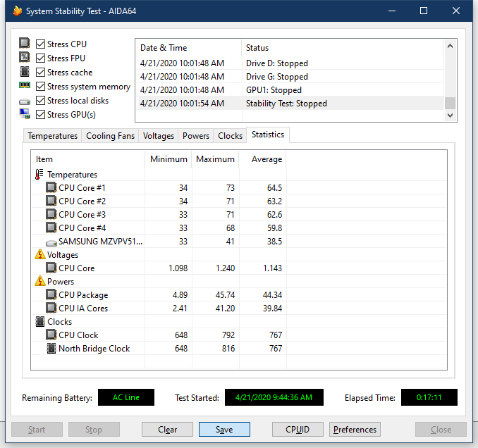
Task: Click the chip icon of CPU Clock row
Action: (51, 335)
